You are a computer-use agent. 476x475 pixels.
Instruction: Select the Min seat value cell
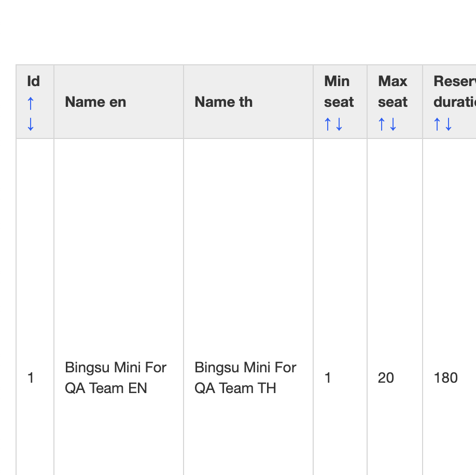click(x=328, y=378)
